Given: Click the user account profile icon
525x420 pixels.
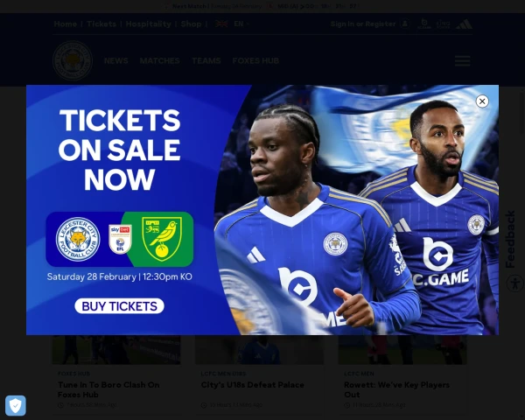Looking at the screenshot, I should [x=405, y=24].
